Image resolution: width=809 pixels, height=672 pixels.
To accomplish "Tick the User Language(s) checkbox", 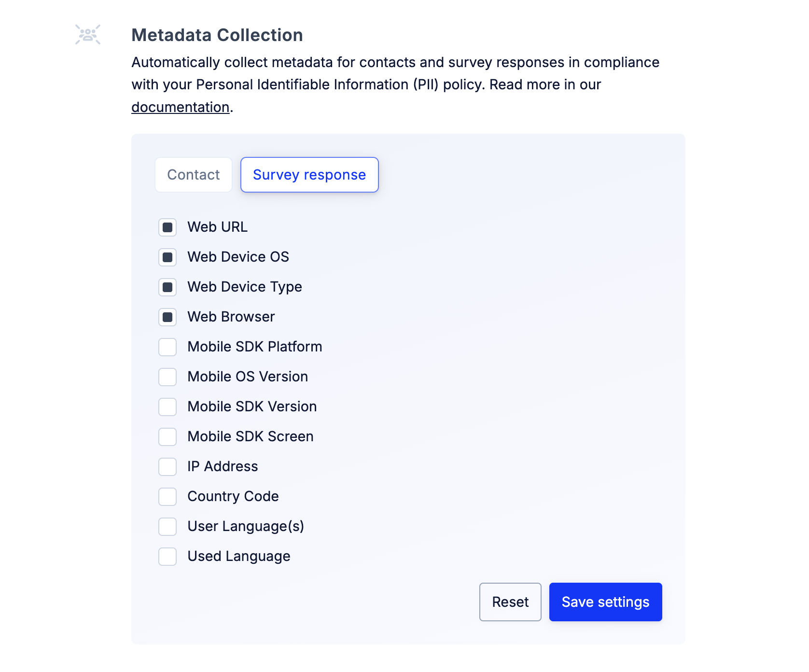I will pos(167,527).
